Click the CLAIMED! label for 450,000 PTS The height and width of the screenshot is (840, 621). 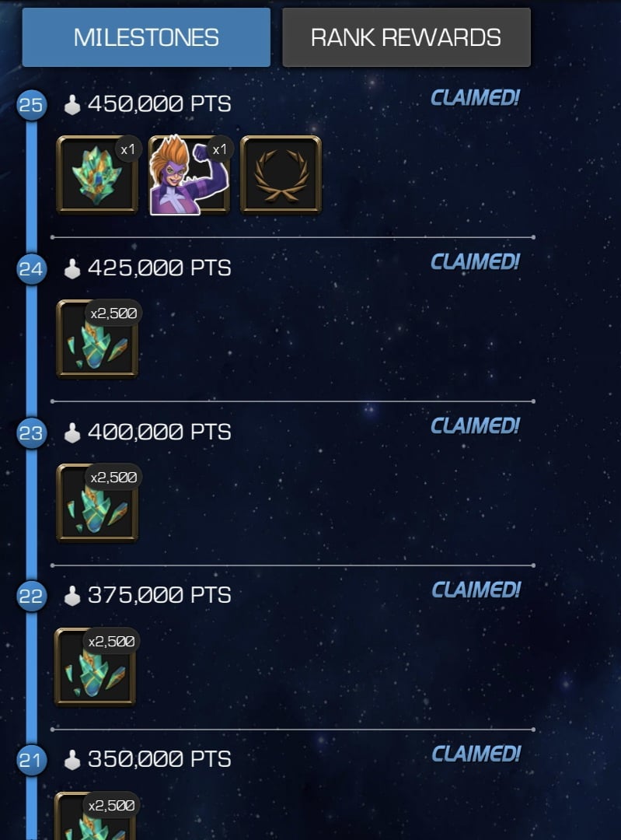point(476,97)
